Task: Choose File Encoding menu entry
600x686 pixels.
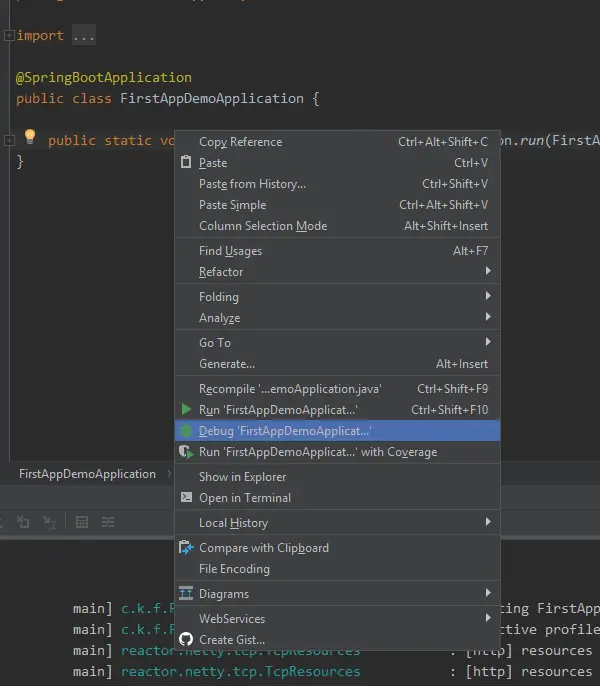Action: click(x=337, y=569)
